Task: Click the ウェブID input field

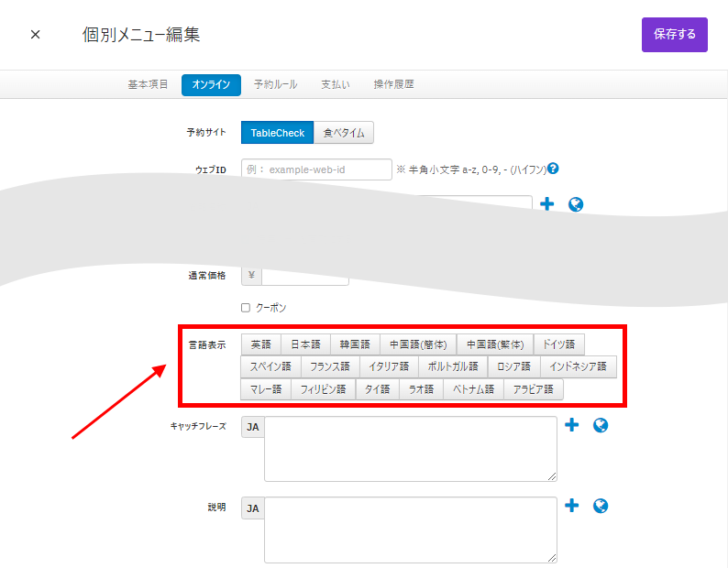Action: [x=316, y=169]
